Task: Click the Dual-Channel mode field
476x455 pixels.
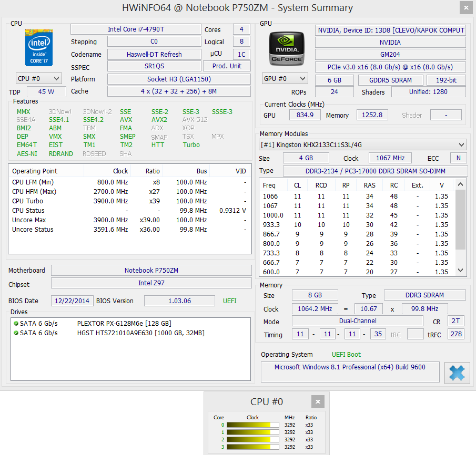Action: tap(357, 321)
